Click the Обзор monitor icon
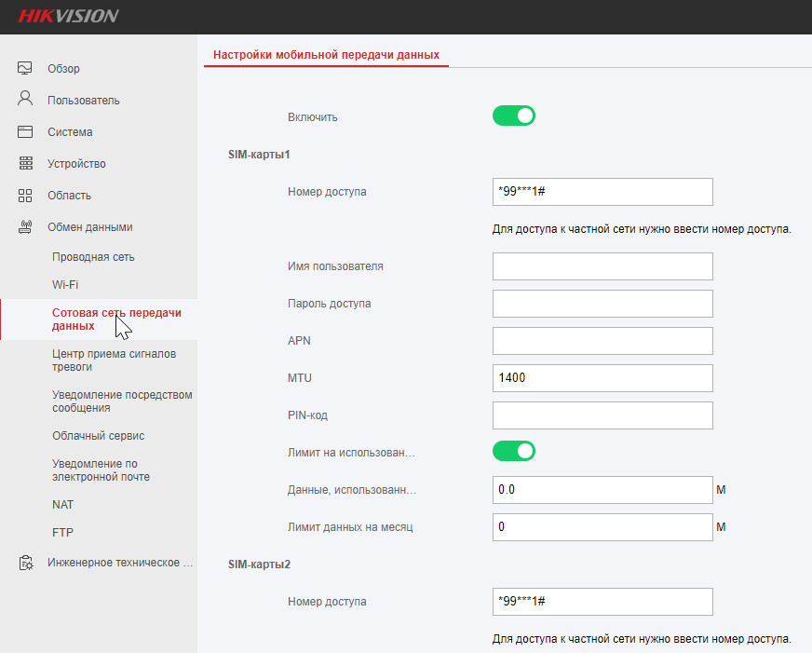 point(25,68)
